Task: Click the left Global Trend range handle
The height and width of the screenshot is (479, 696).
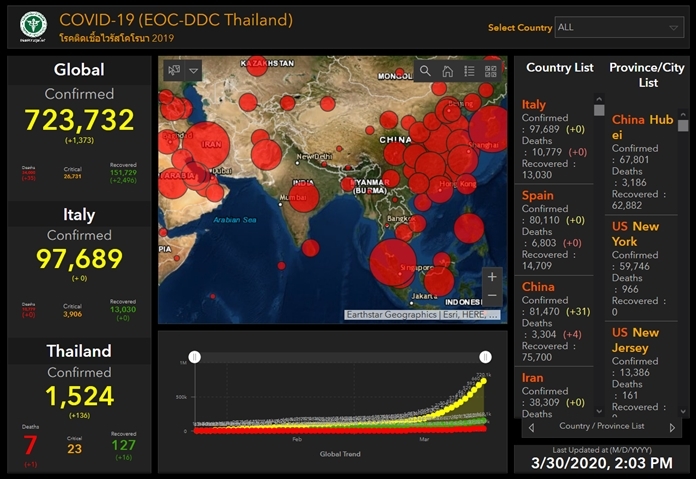Action: pyautogui.click(x=195, y=357)
